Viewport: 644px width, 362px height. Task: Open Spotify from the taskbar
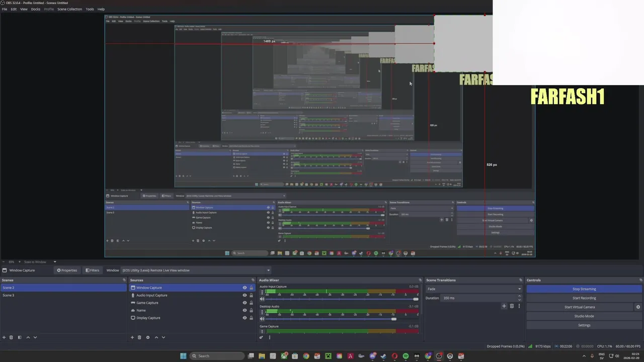coord(406,356)
